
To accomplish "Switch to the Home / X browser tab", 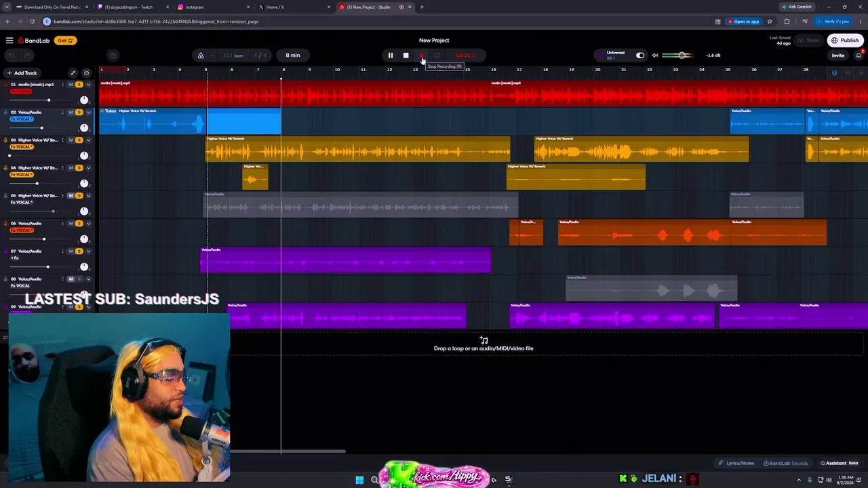I will [x=295, y=7].
